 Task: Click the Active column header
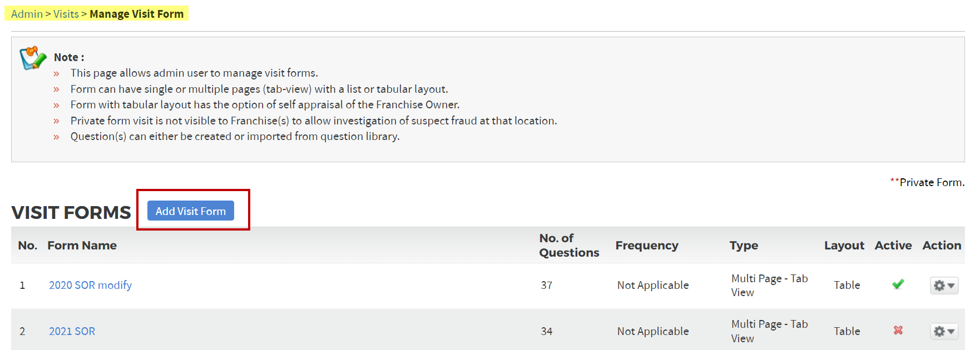[x=893, y=246]
